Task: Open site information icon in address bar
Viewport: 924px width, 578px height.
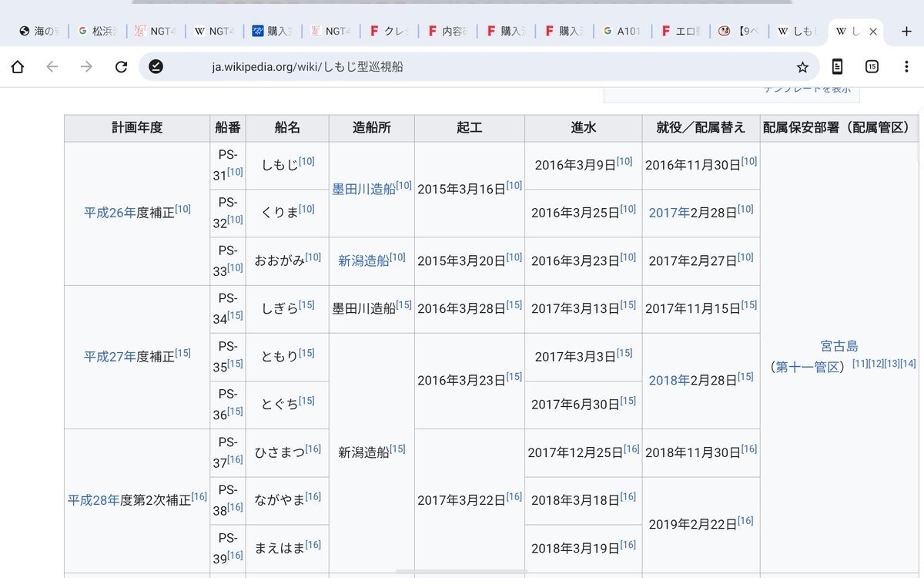Action: 156,67
